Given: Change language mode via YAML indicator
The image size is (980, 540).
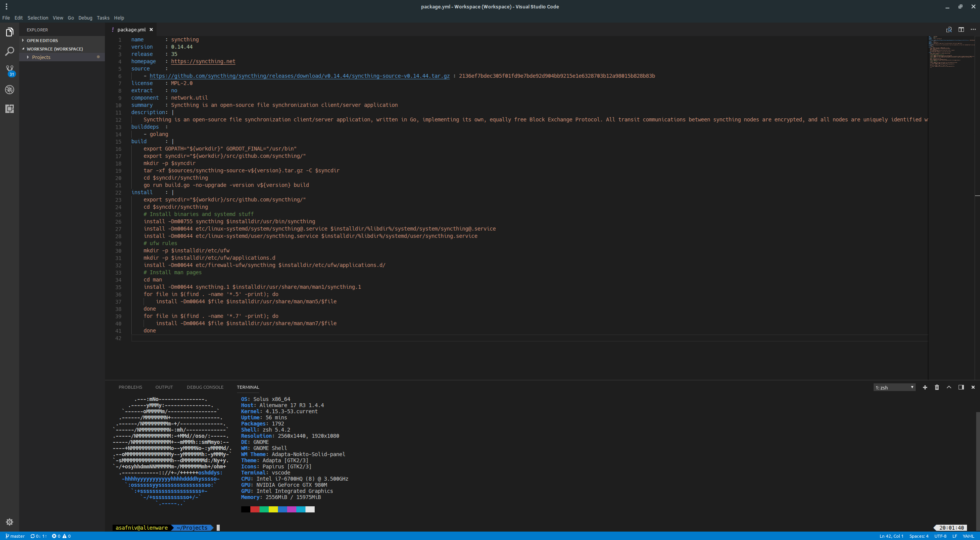Looking at the screenshot, I should [x=969, y=536].
